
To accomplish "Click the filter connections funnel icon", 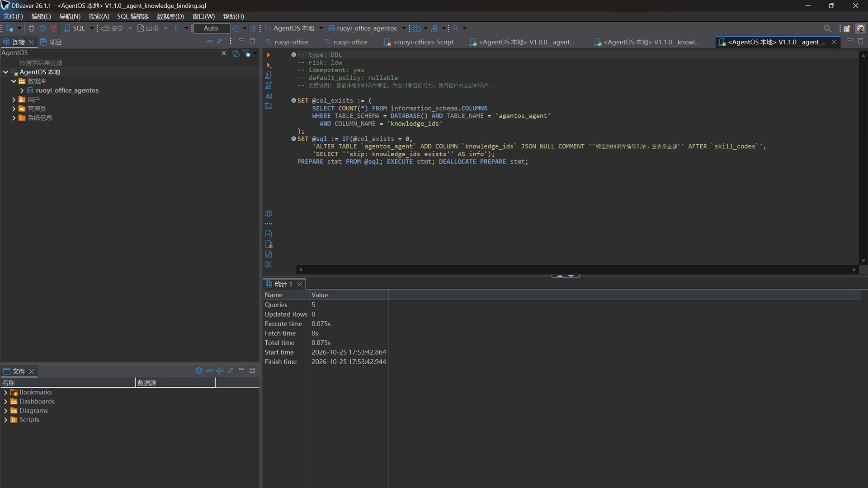I will tap(247, 53).
